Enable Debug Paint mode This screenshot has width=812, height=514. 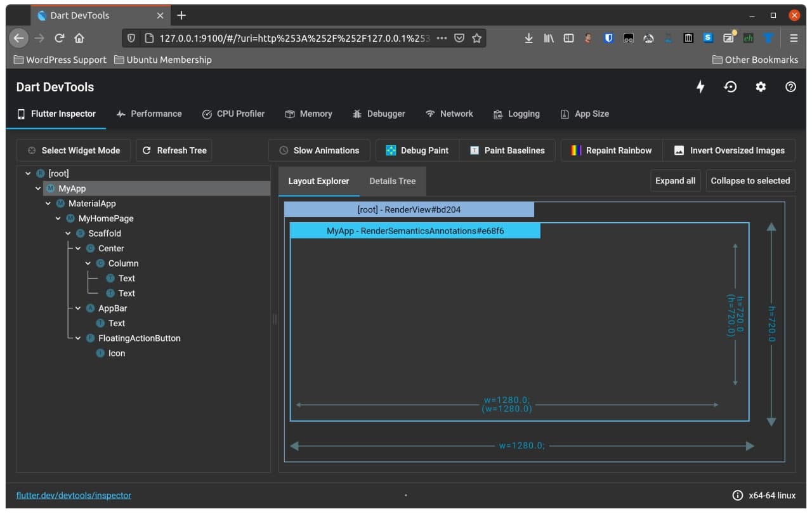pos(417,150)
